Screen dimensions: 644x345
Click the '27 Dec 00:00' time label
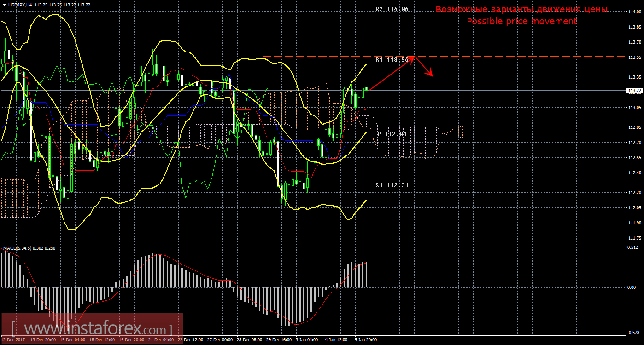(x=220, y=340)
